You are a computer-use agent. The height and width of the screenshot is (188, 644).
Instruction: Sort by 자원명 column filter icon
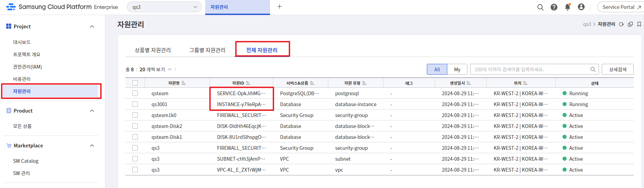[x=184, y=83]
